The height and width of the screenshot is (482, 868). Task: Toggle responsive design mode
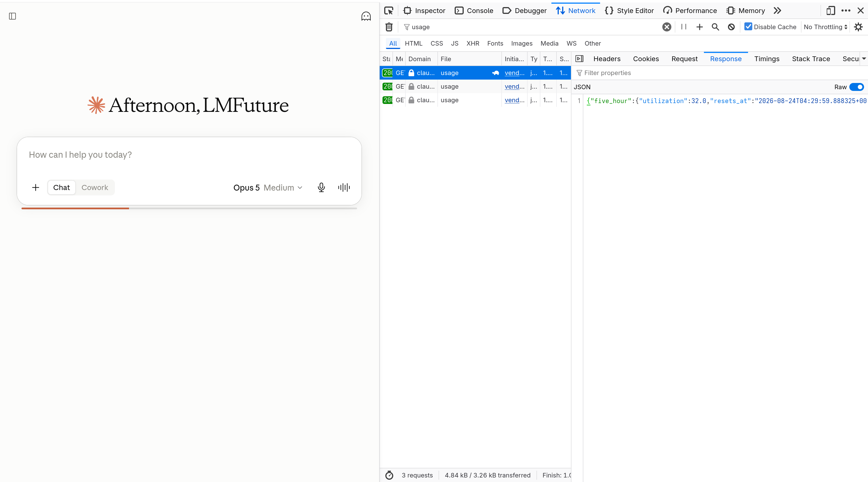pyautogui.click(x=831, y=10)
